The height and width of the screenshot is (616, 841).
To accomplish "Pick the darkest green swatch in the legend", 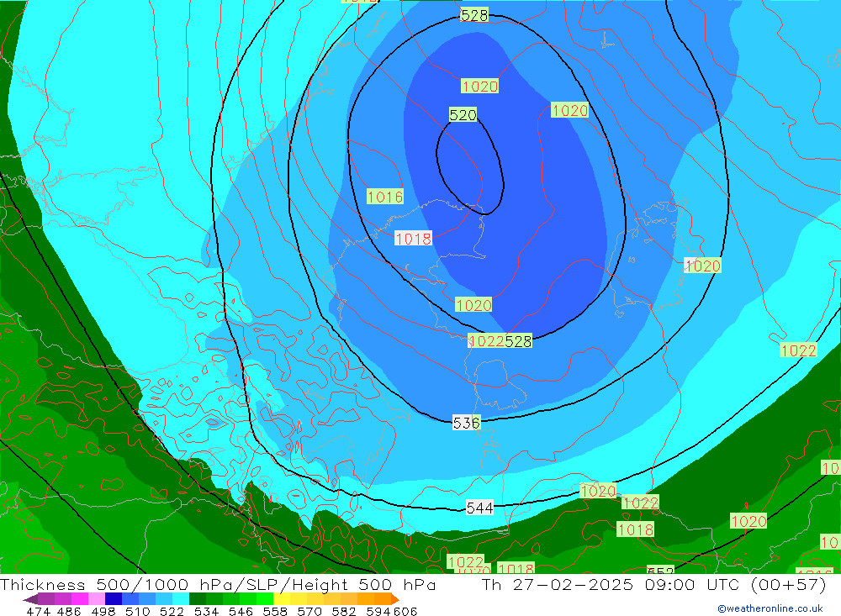I will pyautogui.click(x=198, y=599).
